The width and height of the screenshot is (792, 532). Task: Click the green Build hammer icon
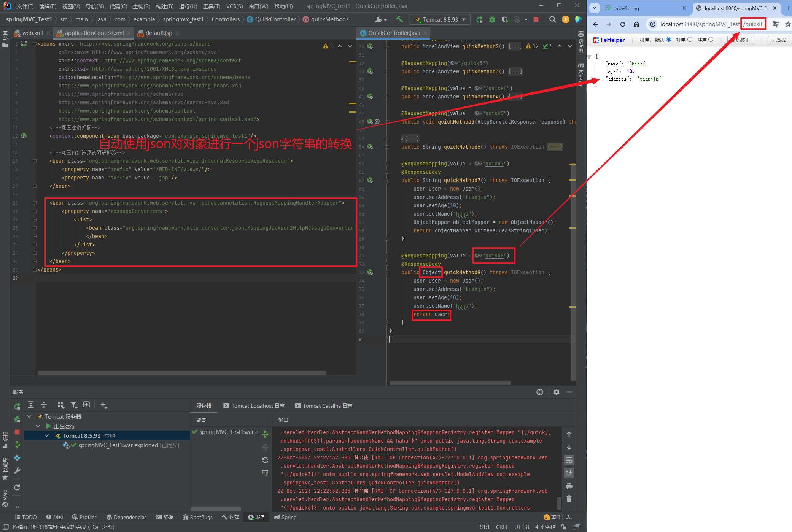tap(399, 19)
